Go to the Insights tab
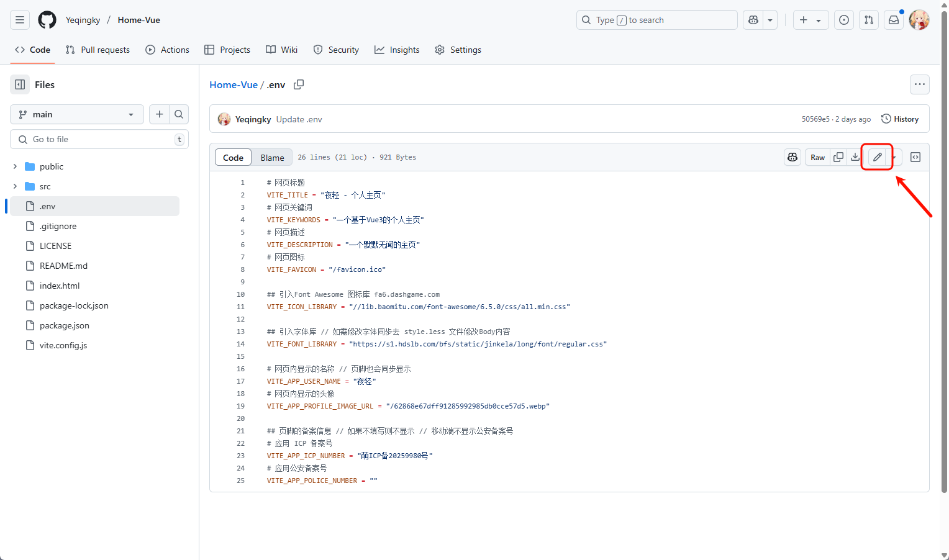Image resolution: width=949 pixels, height=560 pixels. [x=397, y=50]
